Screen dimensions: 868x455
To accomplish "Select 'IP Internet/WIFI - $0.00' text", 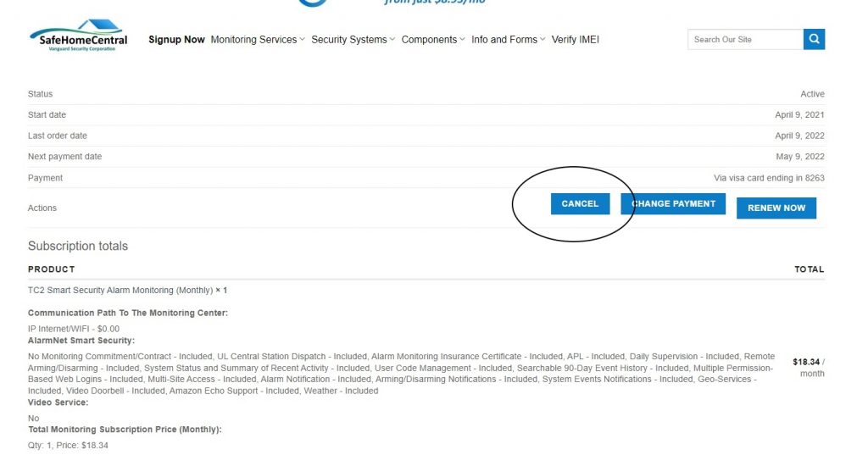I will pyautogui.click(x=74, y=329).
